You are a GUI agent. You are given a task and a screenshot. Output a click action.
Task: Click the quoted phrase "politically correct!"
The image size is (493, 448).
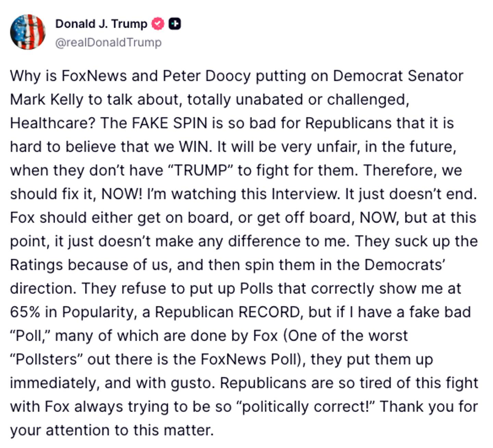pos(305,407)
